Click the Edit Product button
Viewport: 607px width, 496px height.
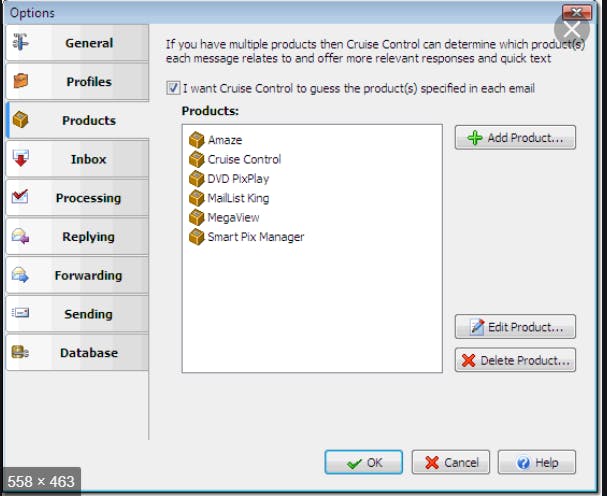pos(515,327)
